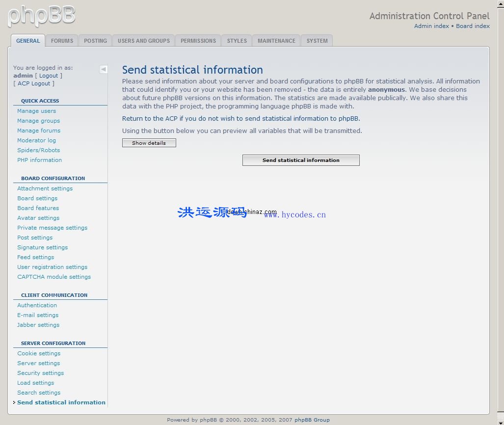Open Spiders/Robots link

click(39, 150)
